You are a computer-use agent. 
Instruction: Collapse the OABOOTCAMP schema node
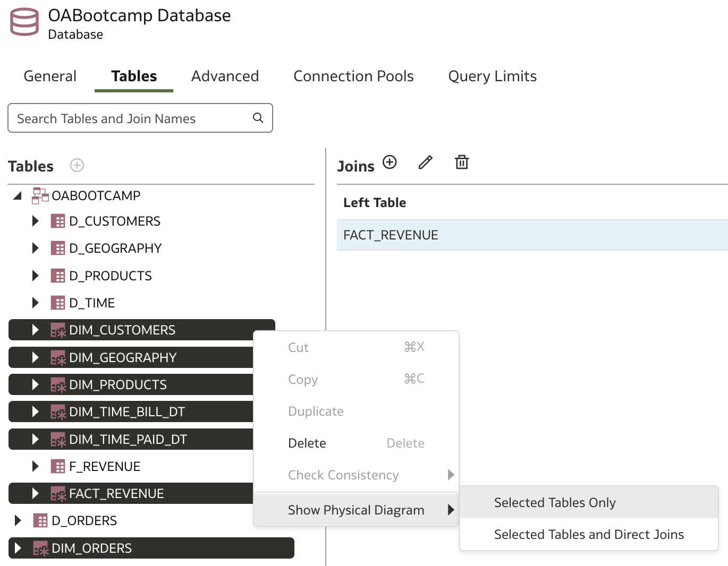point(18,195)
